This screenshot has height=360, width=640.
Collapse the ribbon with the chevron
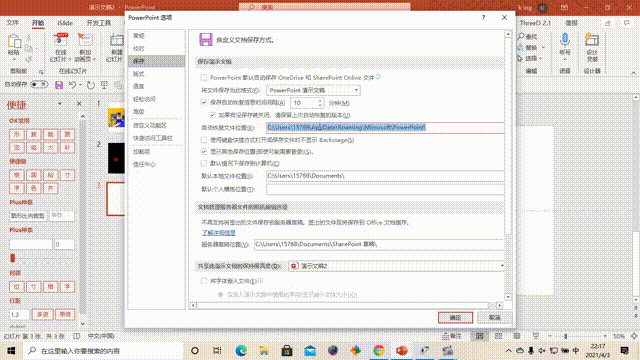633,73
